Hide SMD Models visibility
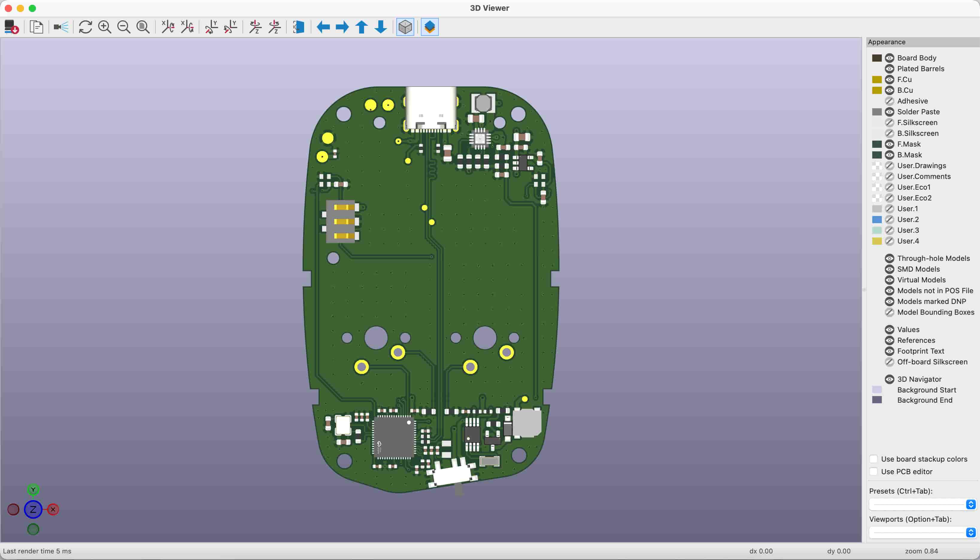This screenshot has width=980, height=560. click(x=889, y=269)
